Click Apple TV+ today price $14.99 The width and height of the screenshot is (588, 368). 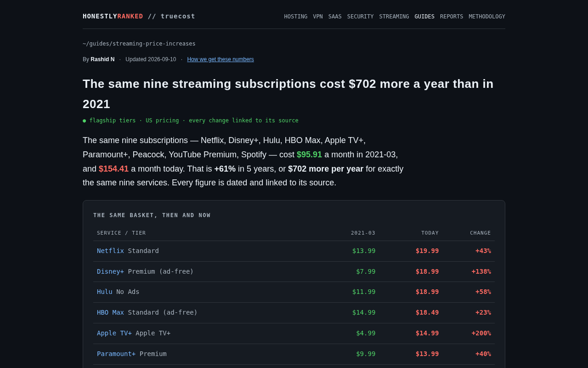point(427,333)
